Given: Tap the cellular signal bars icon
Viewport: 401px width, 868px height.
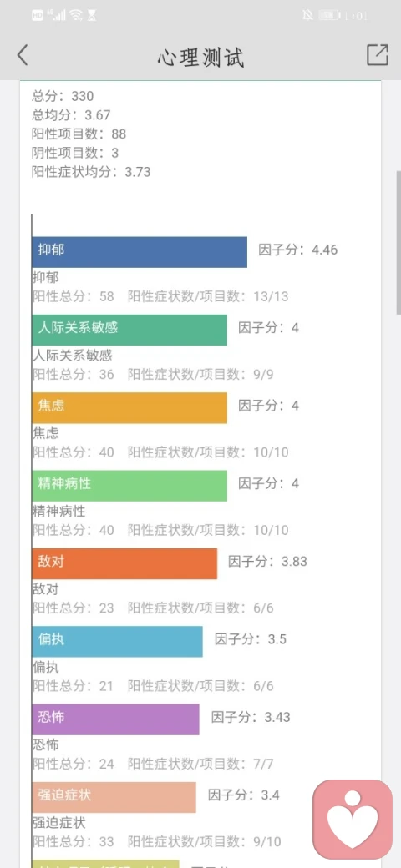Looking at the screenshot, I should point(57,15).
